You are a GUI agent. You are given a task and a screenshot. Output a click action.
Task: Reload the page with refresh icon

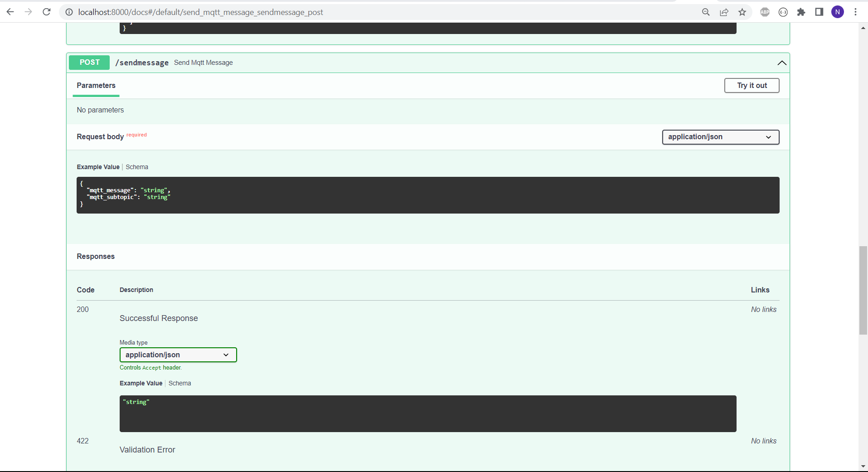click(47, 12)
